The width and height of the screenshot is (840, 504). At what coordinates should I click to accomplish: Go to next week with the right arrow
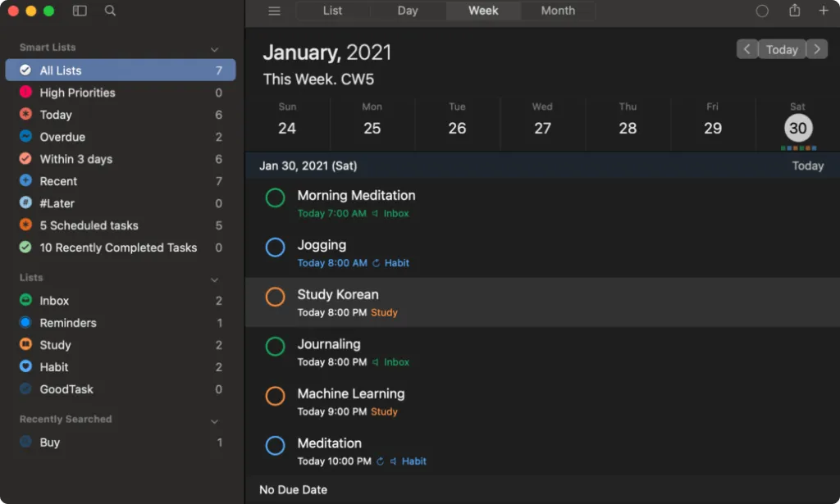coord(816,49)
